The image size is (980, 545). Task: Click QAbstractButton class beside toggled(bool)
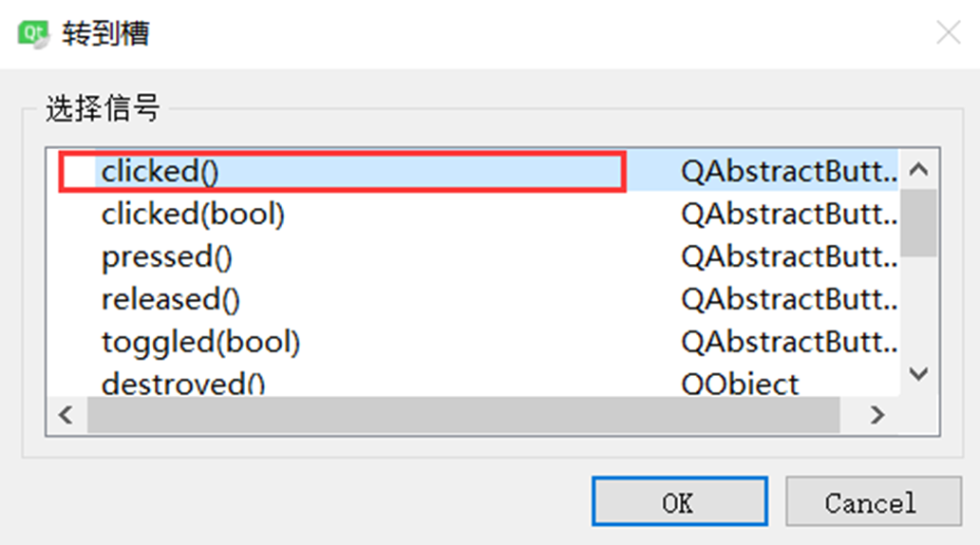[789, 342]
